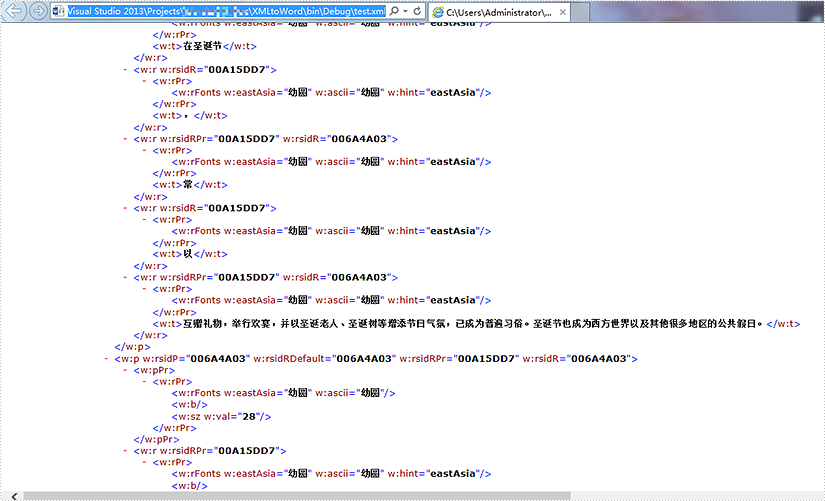
Task: Collapse the w:r run containing text 常
Action: [125, 139]
